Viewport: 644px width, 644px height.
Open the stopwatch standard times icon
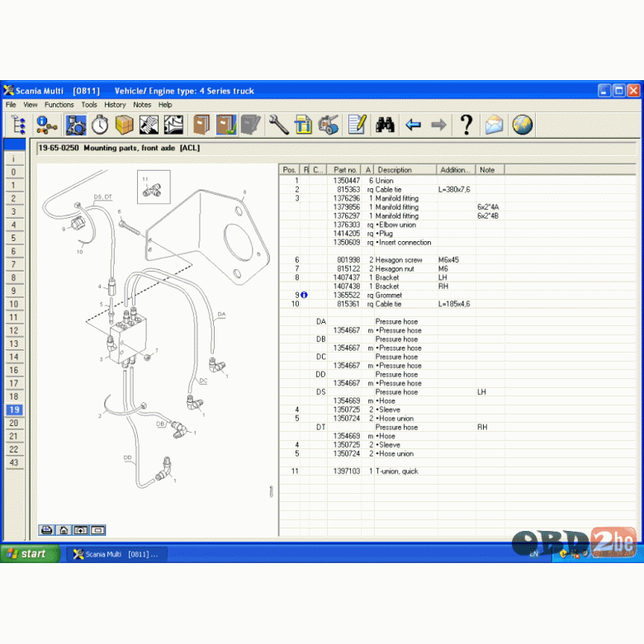100,125
